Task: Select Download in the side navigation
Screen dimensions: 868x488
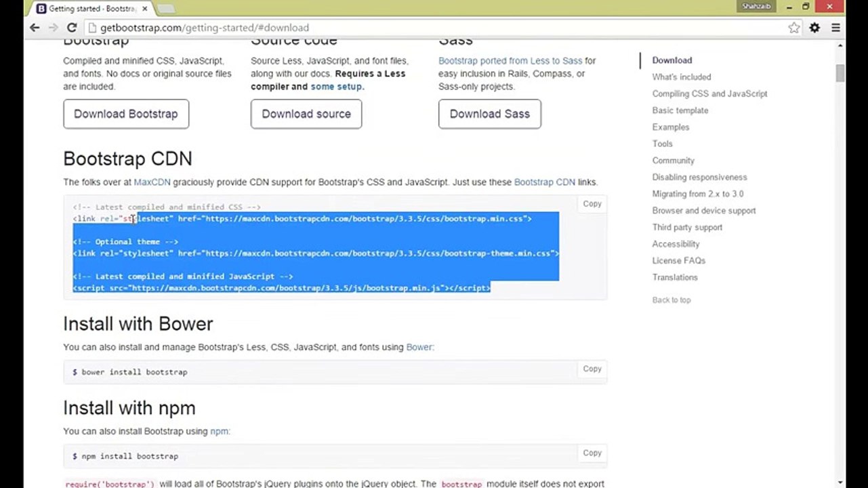Action: [x=672, y=60]
